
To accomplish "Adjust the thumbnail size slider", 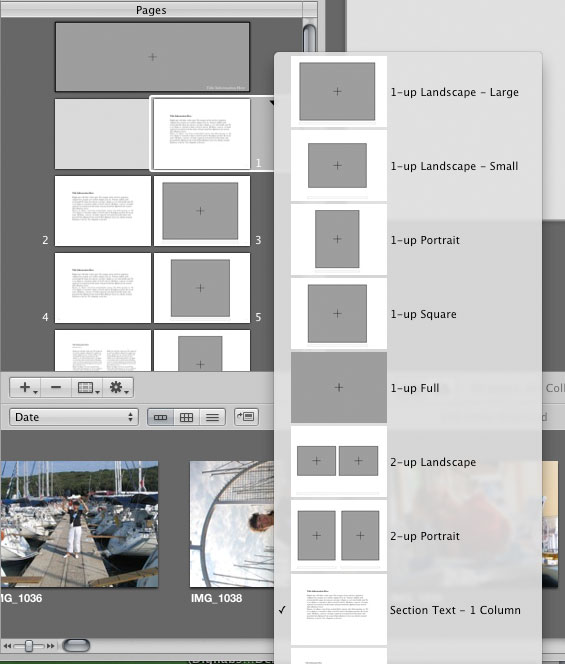I will (x=29, y=646).
